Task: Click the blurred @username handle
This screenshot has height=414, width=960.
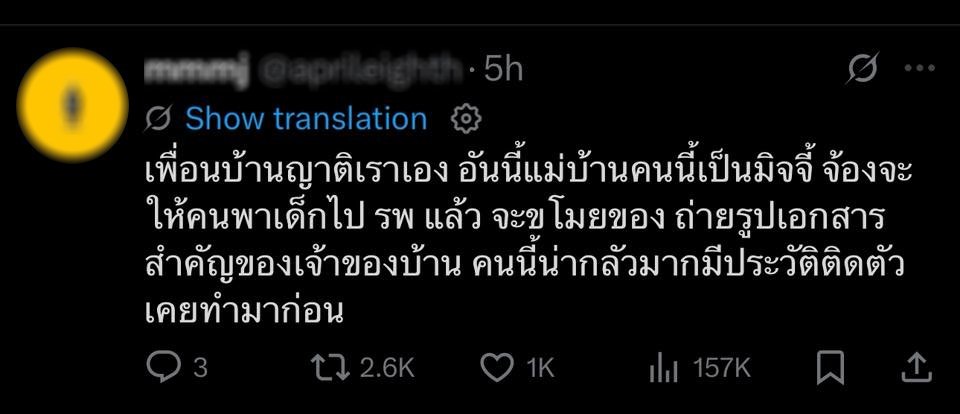Action: tap(362, 70)
